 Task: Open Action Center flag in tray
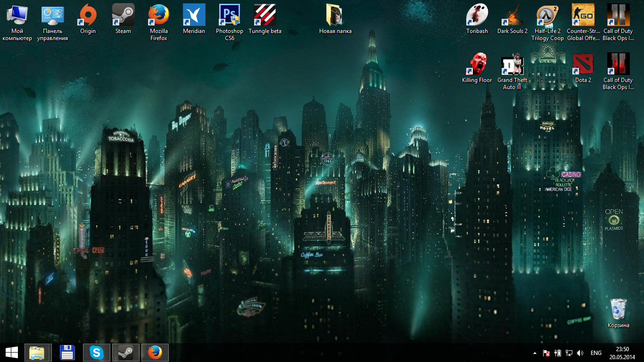pos(546,353)
